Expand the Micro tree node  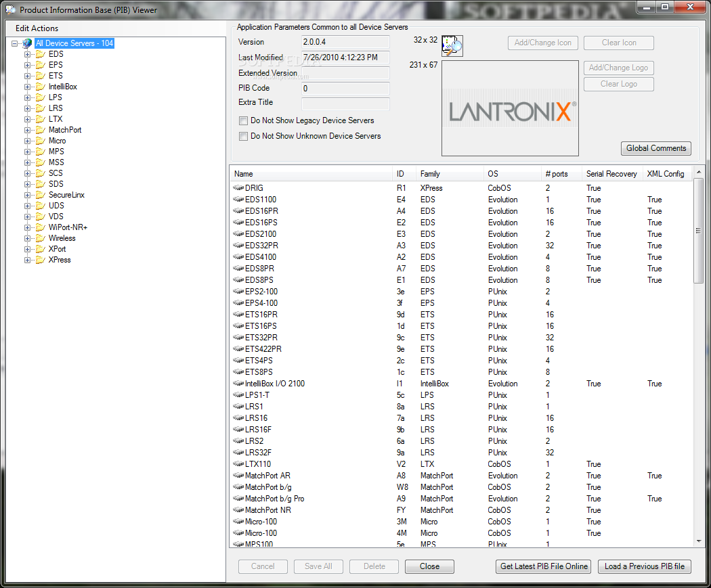(27, 141)
